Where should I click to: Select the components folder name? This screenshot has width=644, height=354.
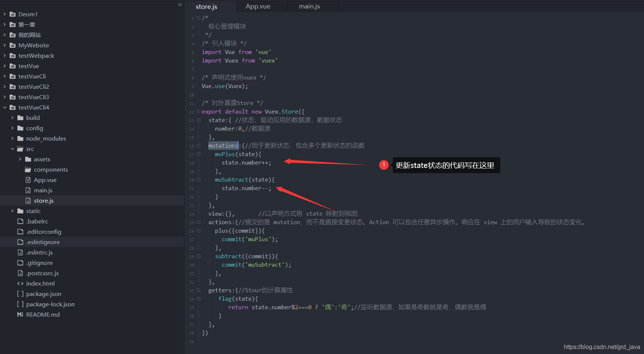[51, 169]
